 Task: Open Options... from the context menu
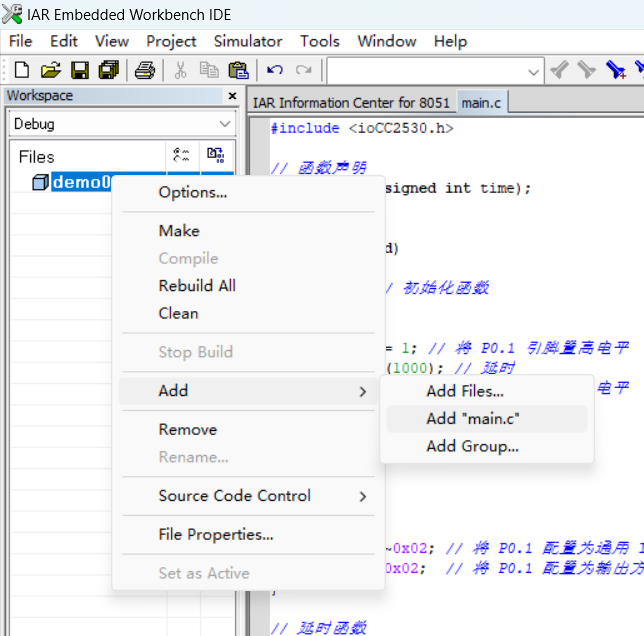click(x=192, y=192)
